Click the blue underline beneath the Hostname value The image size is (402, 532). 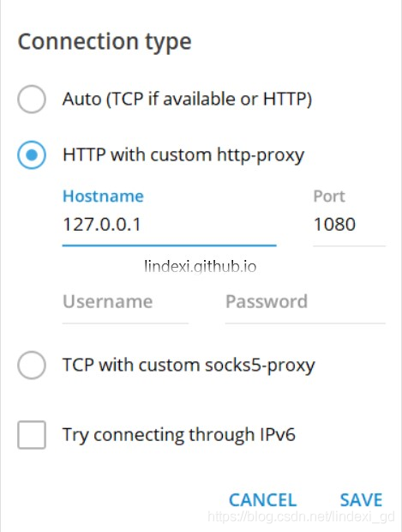(169, 245)
